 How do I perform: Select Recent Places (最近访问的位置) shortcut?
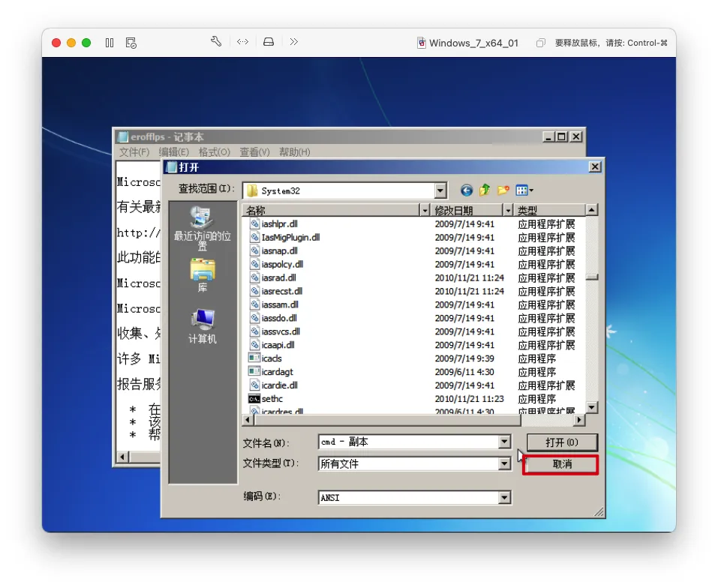[203, 229]
